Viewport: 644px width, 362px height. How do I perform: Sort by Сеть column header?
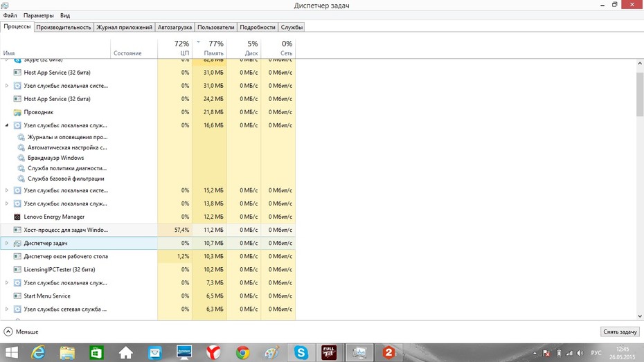278,48
